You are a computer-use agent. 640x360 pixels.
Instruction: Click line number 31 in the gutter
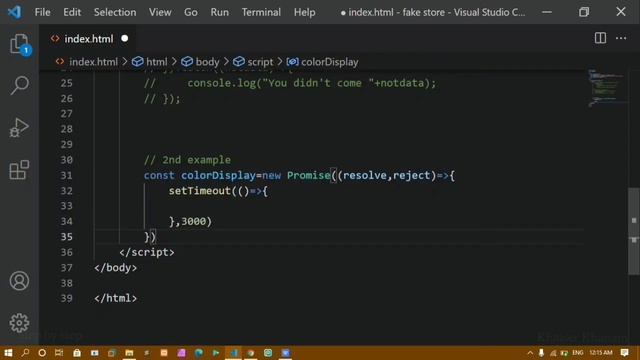67,176
